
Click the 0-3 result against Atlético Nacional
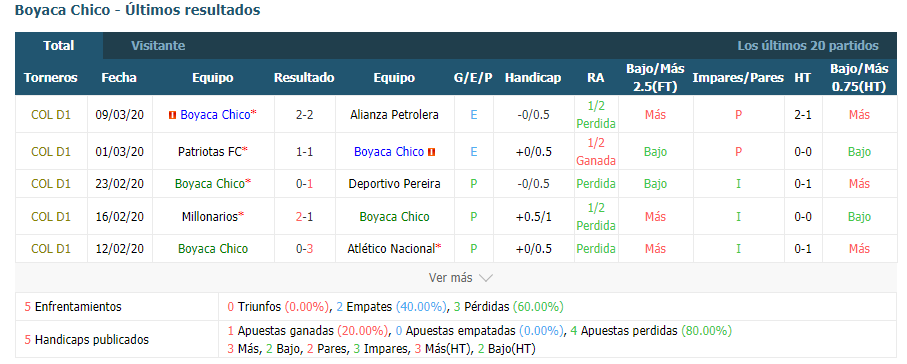pos(304,249)
